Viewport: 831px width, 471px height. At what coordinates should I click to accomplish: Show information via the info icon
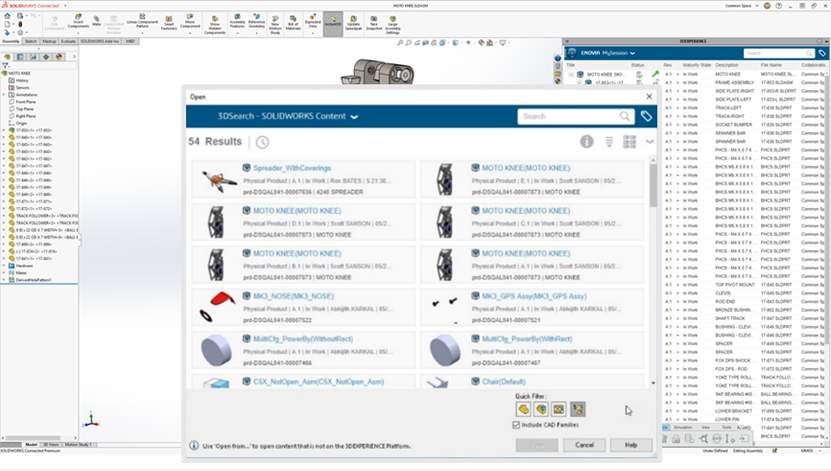(x=587, y=142)
